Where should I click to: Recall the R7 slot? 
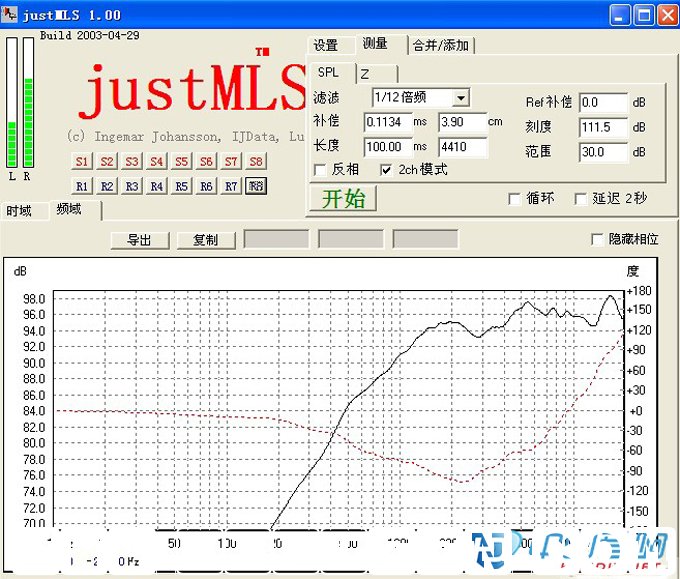tap(231, 186)
